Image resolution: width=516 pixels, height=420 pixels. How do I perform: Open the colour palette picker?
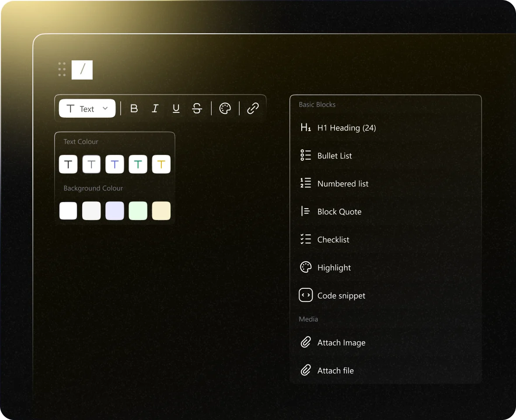[225, 108]
